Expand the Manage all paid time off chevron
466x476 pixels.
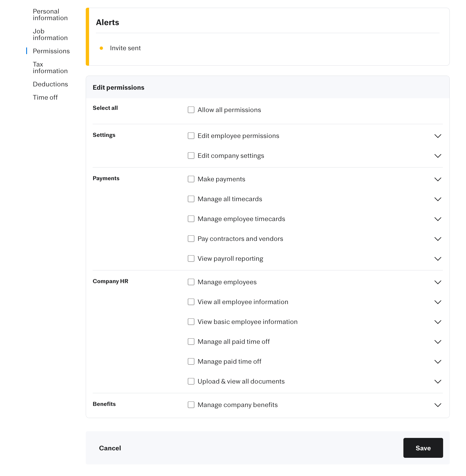click(438, 342)
